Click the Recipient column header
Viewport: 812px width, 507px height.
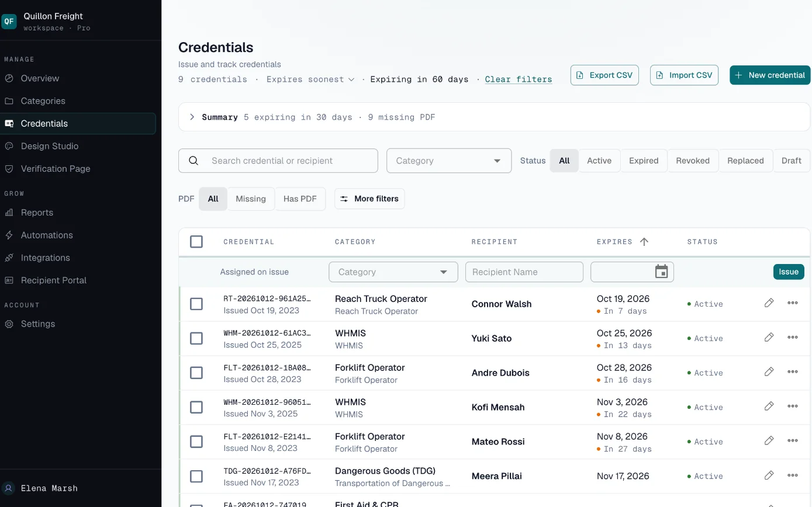click(x=495, y=242)
